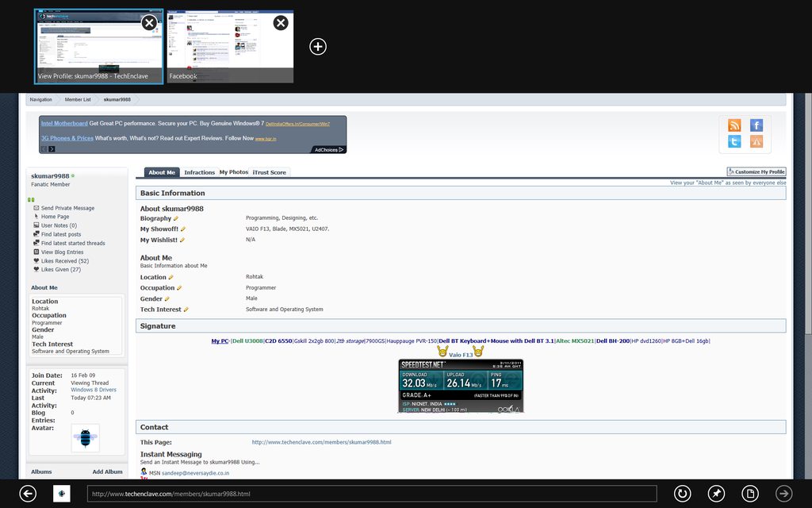Click the site favicon beside the address bar

point(62,494)
